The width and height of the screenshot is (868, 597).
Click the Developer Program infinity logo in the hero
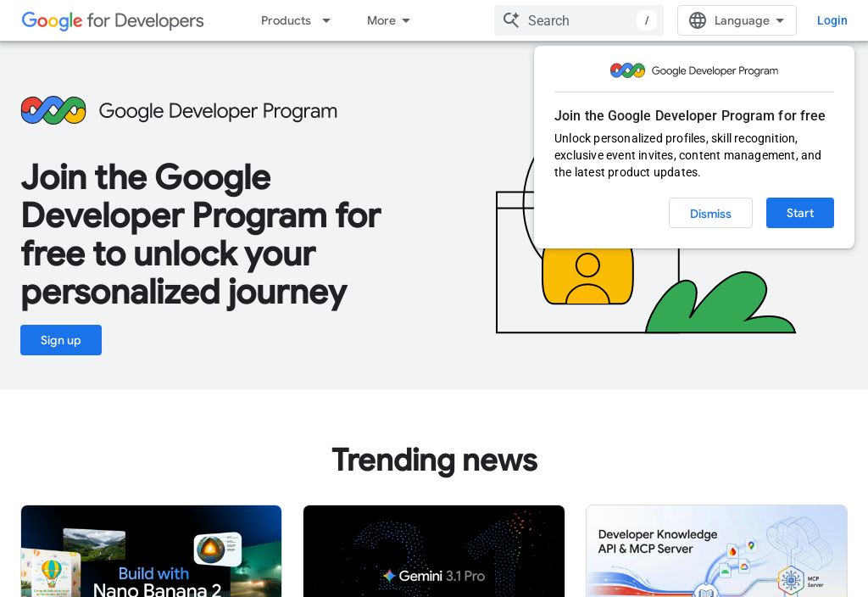pyautogui.click(x=53, y=110)
